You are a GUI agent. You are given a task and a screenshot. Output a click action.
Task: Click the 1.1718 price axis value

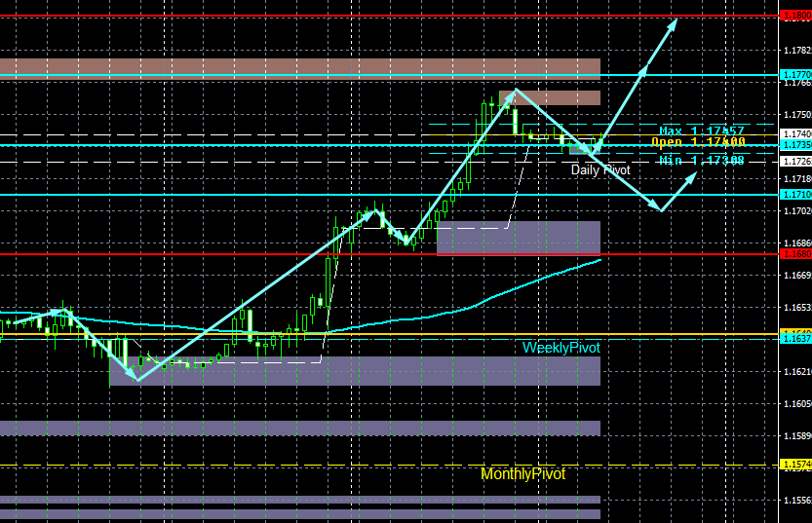click(x=797, y=179)
